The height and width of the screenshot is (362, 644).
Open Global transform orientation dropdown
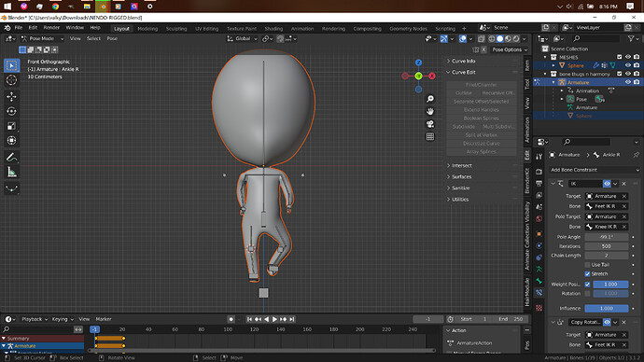click(243, 38)
